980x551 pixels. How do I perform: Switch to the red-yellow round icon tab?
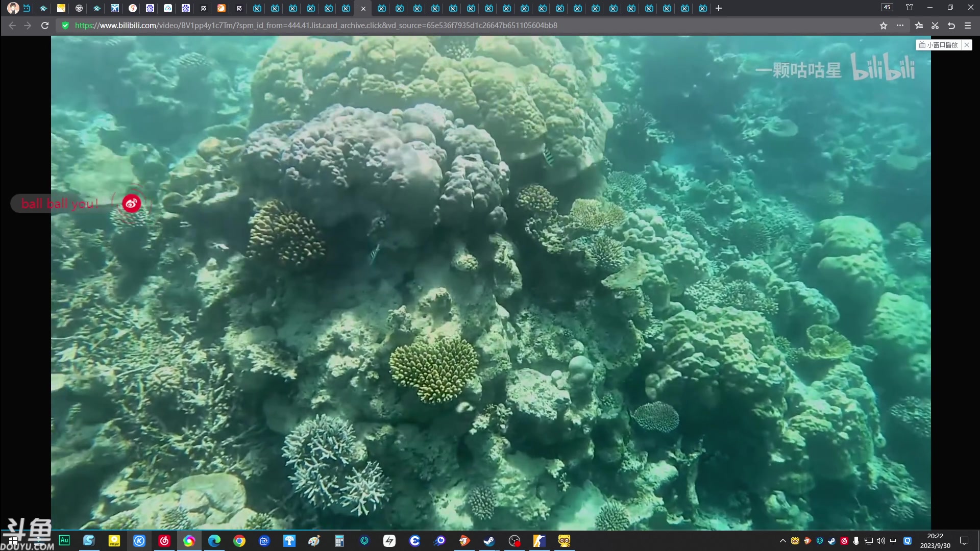[133, 8]
